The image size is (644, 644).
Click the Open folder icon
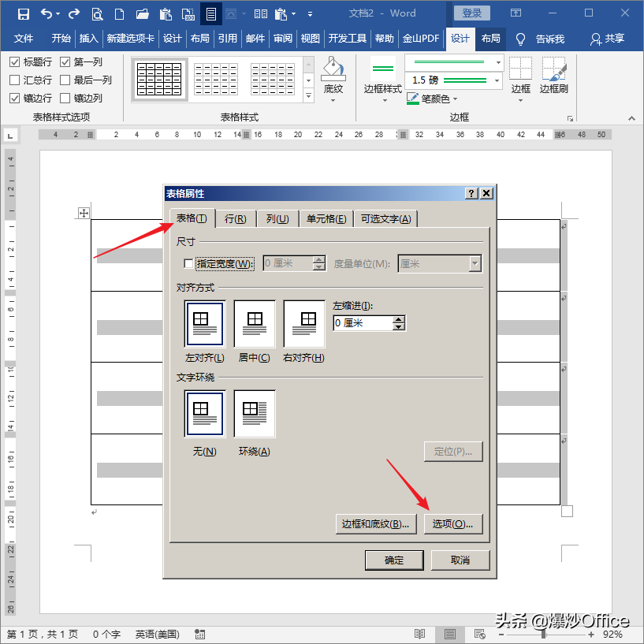(x=143, y=14)
